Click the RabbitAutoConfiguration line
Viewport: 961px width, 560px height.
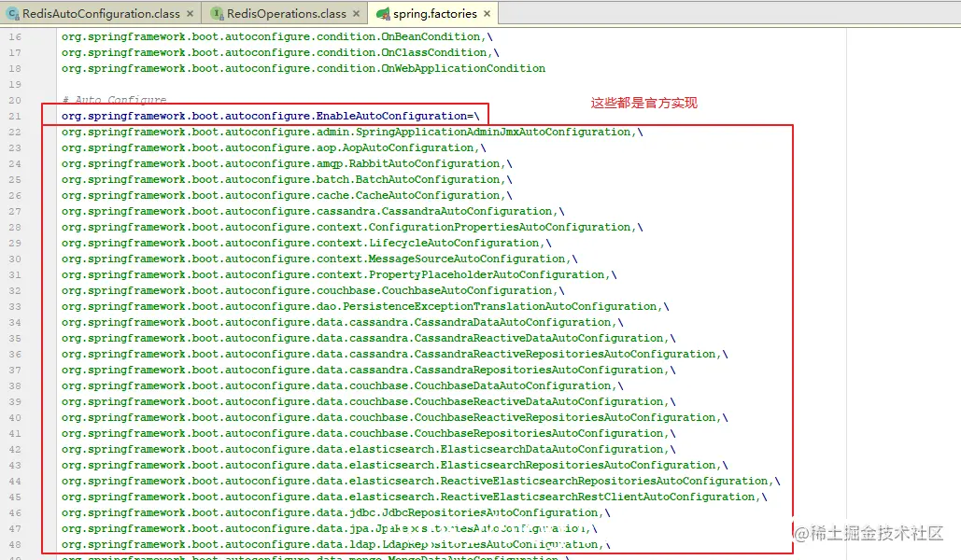pyautogui.click(x=287, y=164)
